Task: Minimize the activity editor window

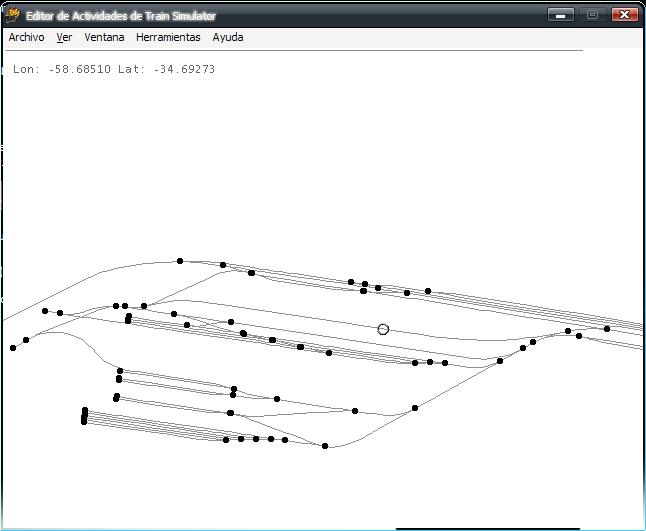Action: point(561,15)
